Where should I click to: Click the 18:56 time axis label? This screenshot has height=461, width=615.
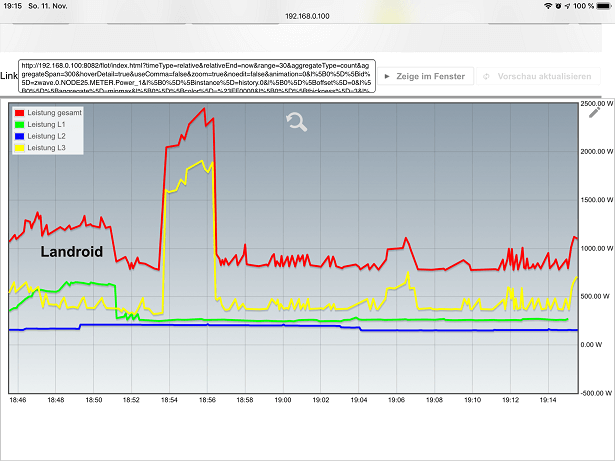(x=207, y=399)
